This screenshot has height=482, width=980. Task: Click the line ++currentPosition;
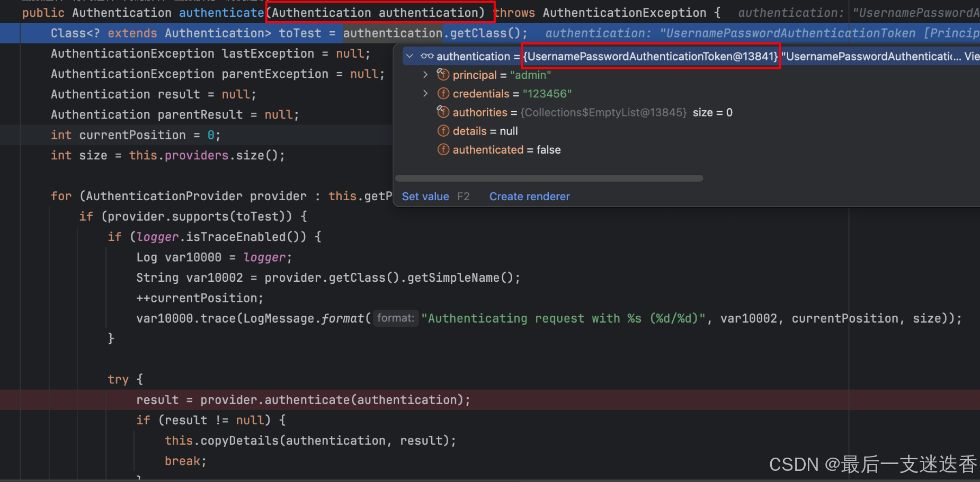[200, 298]
